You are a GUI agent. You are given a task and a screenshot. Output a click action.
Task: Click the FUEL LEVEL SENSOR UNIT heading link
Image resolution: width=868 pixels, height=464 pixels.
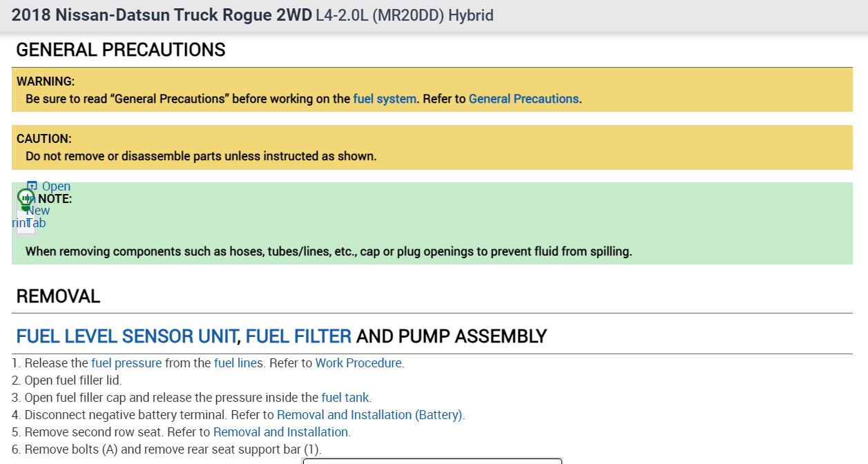coord(126,337)
